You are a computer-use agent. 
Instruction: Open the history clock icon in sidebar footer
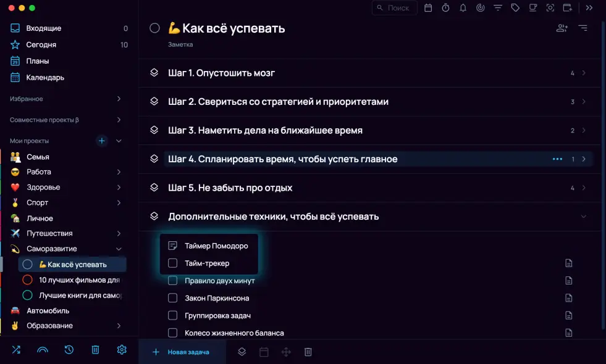click(x=69, y=350)
